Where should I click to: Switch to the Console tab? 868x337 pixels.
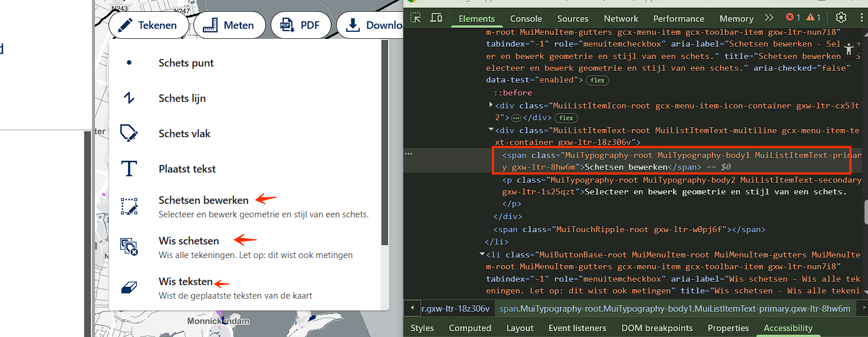pyautogui.click(x=526, y=18)
